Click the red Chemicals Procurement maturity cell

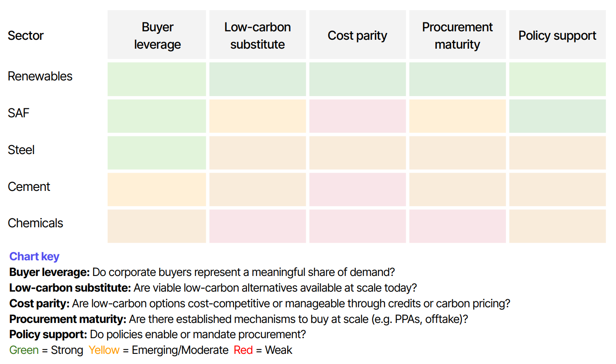(458, 226)
